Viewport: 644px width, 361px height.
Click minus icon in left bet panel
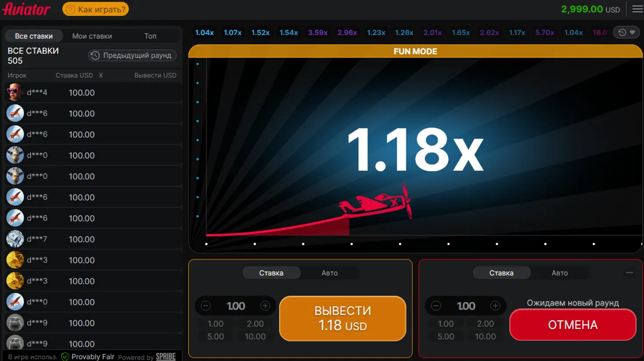pyautogui.click(x=205, y=306)
